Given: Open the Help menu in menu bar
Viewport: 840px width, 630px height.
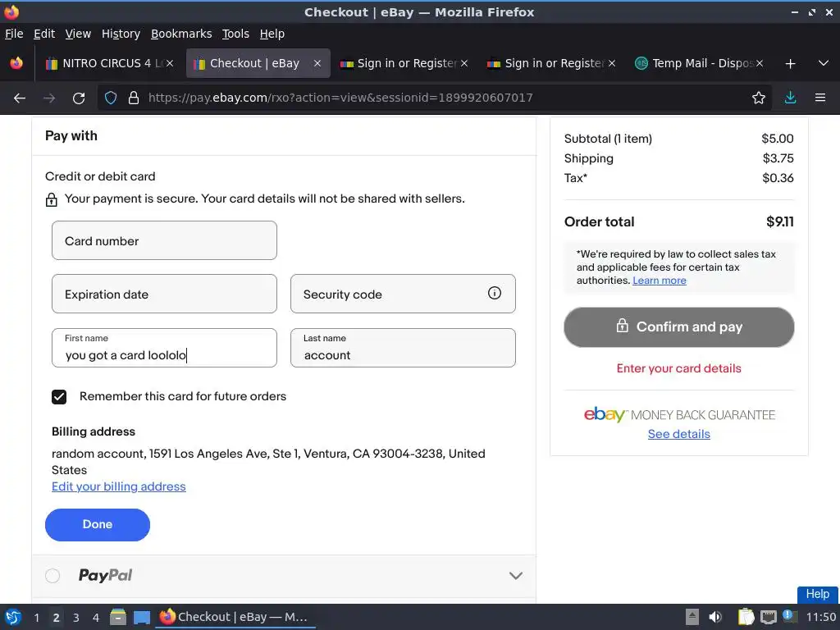Looking at the screenshot, I should pyautogui.click(x=272, y=34).
